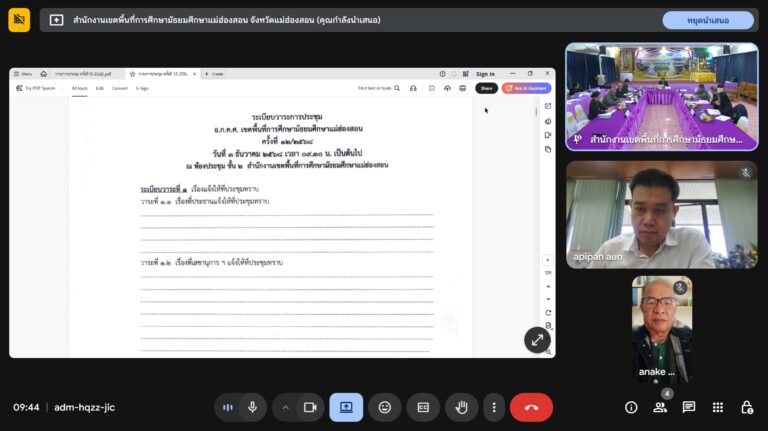Image resolution: width=768 pixels, height=431 pixels.
Task: Raise hand in the meeting
Action: (461, 407)
